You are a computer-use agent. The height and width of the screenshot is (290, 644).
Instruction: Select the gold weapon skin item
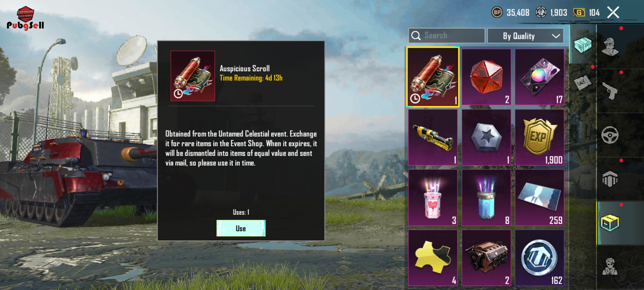(x=433, y=137)
